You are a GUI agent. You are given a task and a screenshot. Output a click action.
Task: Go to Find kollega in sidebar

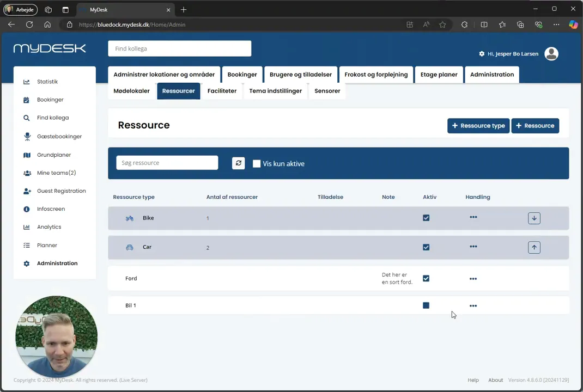[x=52, y=118]
